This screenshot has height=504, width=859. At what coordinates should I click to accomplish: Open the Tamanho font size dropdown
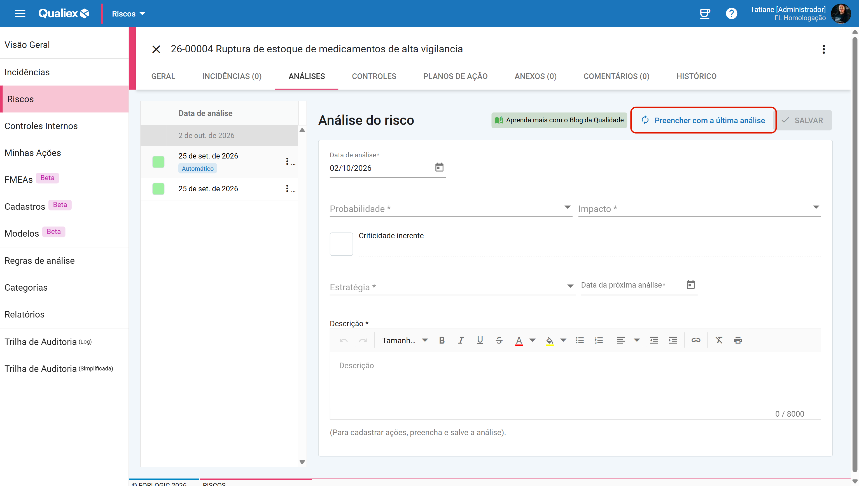(x=404, y=340)
